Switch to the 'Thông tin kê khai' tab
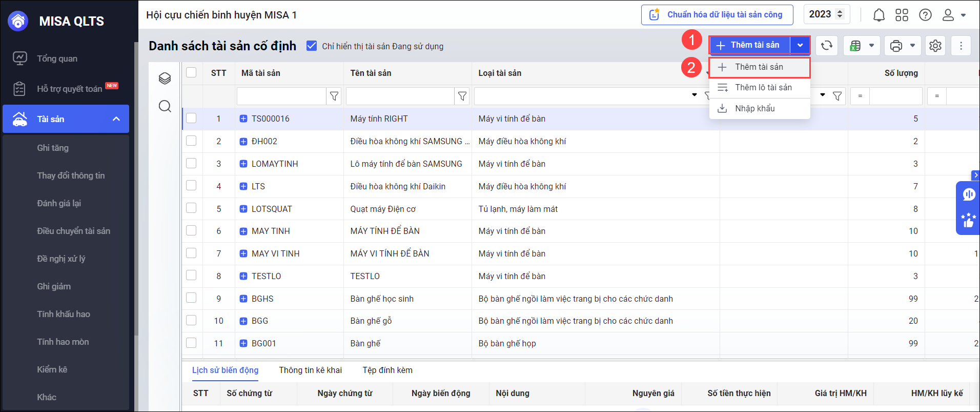Viewport: 980px width, 412px height. click(310, 370)
